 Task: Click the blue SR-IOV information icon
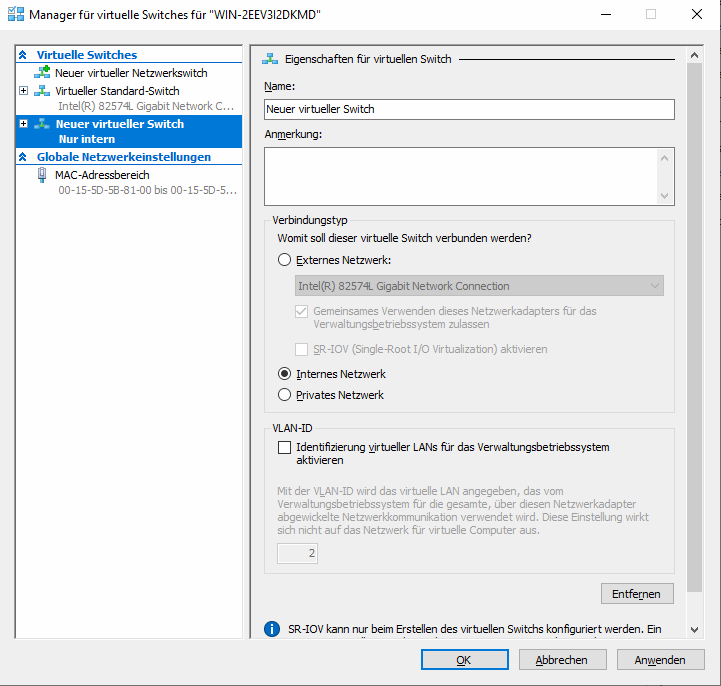(x=272, y=629)
